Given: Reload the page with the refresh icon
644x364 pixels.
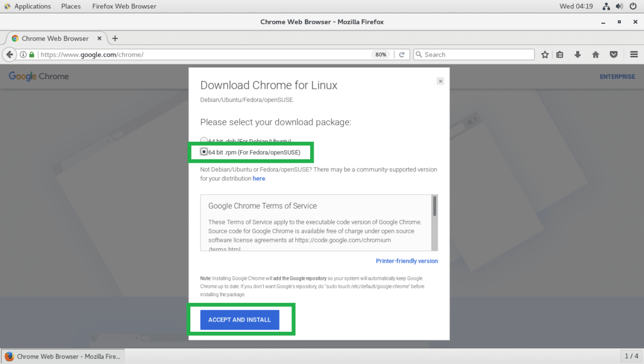Looking at the screenshot, I should pyautogui.click(x=402, y=54).
